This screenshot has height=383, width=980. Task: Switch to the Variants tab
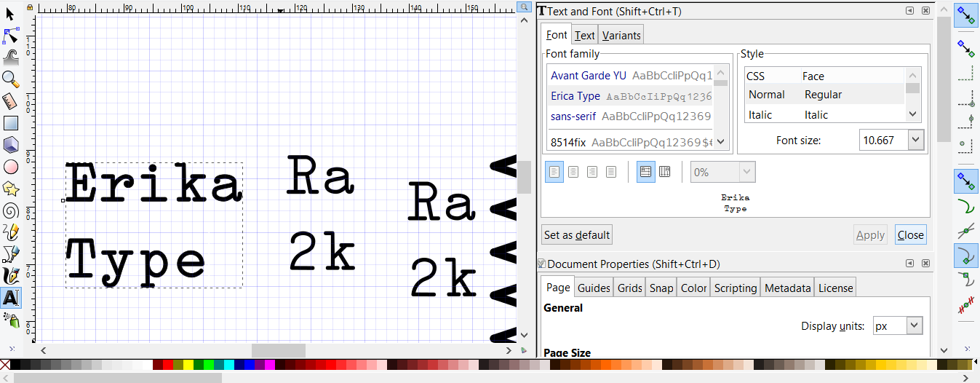pyautogui.click(x=621, y=35)
